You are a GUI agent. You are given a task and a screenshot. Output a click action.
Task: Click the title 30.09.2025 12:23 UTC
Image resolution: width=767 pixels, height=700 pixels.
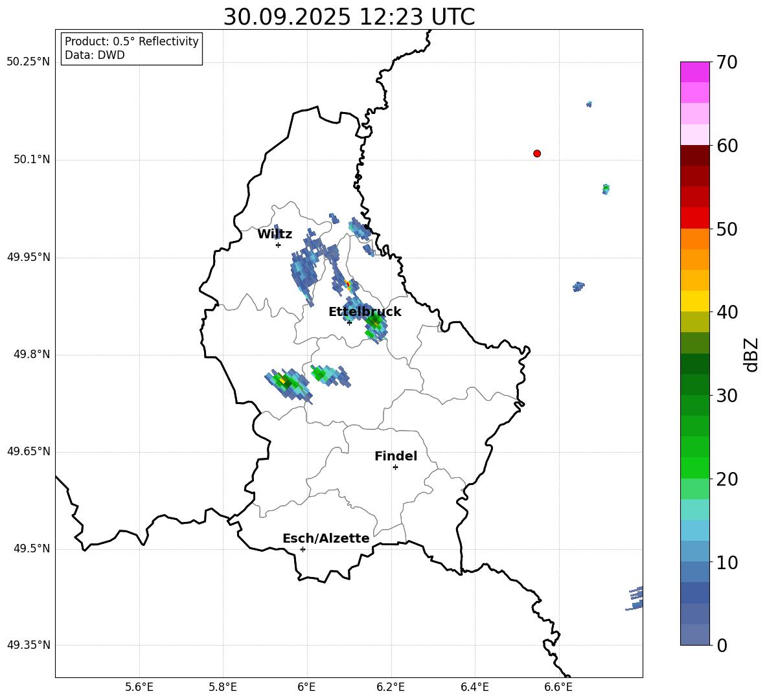pos(349,17)
